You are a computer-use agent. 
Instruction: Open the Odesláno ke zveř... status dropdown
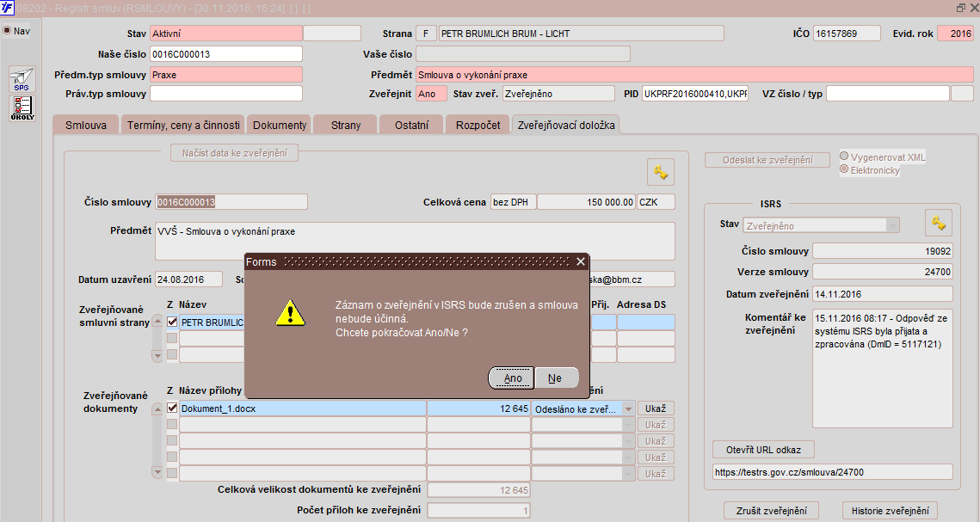pos(628,409)
